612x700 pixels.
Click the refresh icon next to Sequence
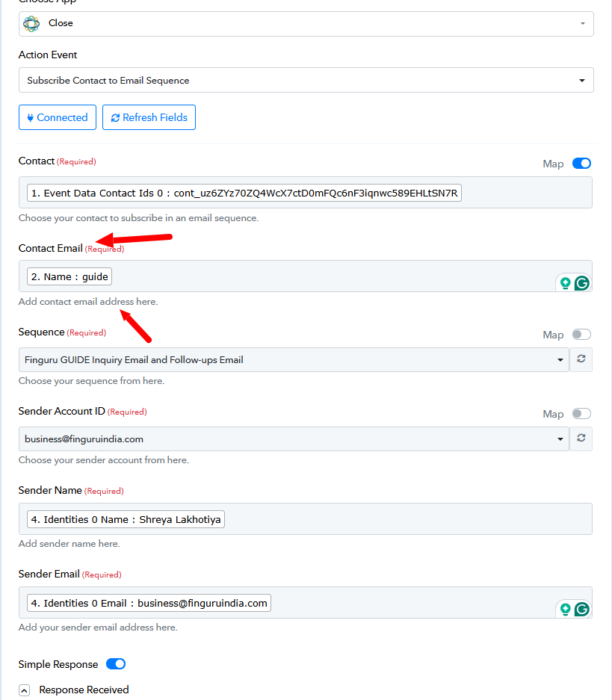(x=581, y=359)
